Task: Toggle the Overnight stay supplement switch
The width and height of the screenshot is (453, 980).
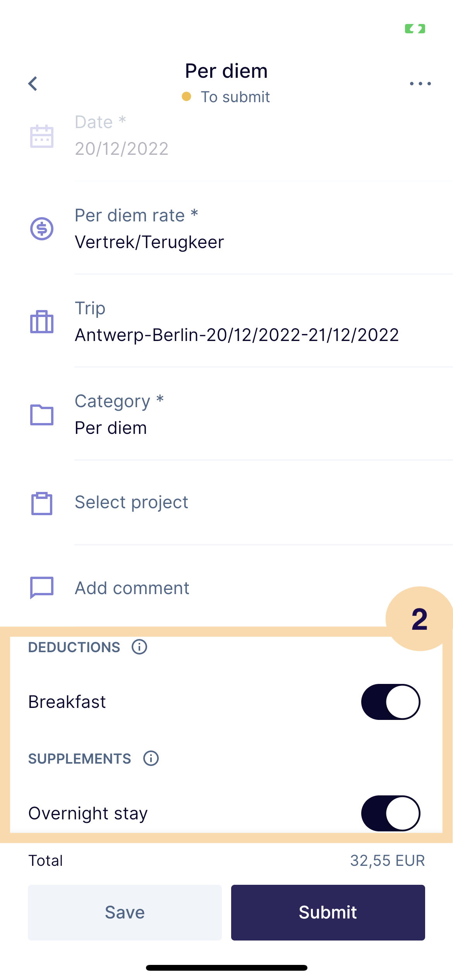Action: (390, 813)
